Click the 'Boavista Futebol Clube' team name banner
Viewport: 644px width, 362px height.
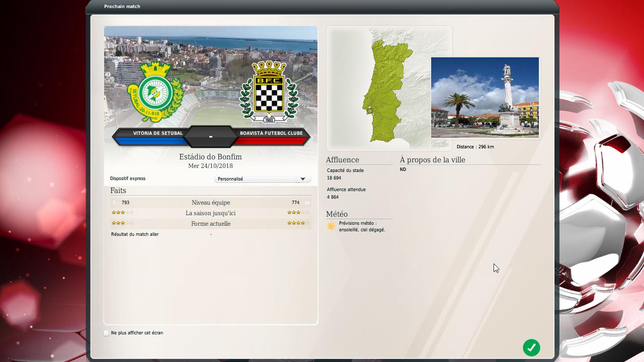coord(271,133)
